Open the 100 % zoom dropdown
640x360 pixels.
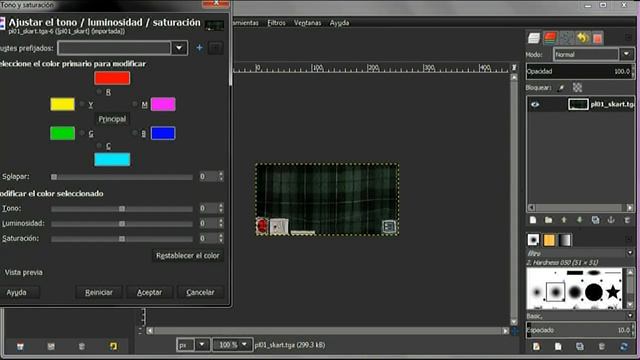(232, 345)
